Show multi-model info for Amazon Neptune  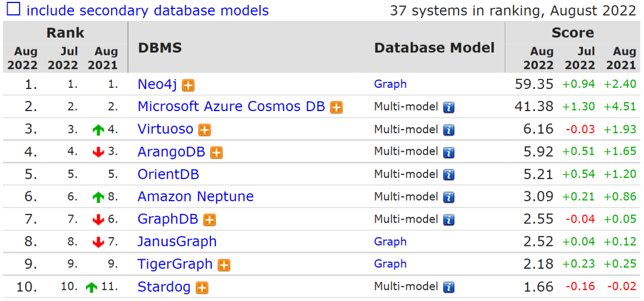[x=448, y=197]
